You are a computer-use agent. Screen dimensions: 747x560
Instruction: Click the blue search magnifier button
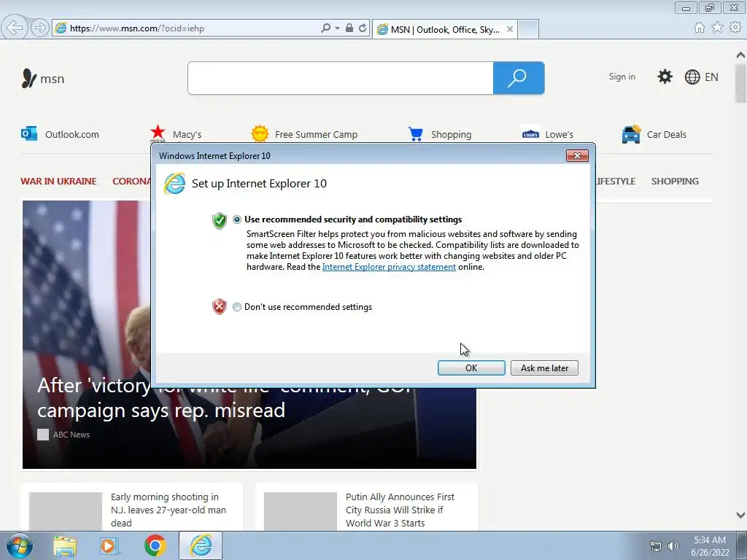(x=519, y=78)
